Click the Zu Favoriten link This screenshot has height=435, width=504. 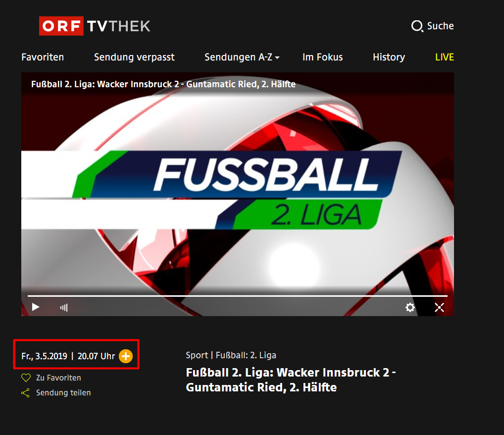(x=58, y=378)
